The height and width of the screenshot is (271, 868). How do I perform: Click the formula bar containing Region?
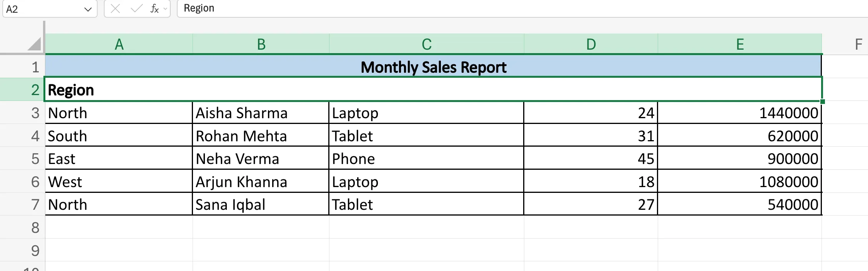pyautogui.click(x=500, y=8)
